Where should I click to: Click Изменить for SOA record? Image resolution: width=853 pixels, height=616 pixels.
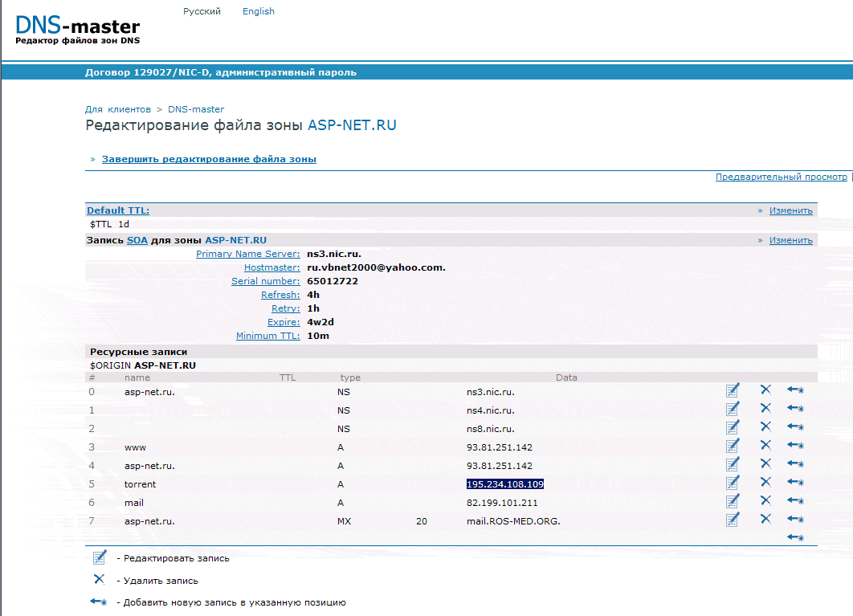[791, 240]
